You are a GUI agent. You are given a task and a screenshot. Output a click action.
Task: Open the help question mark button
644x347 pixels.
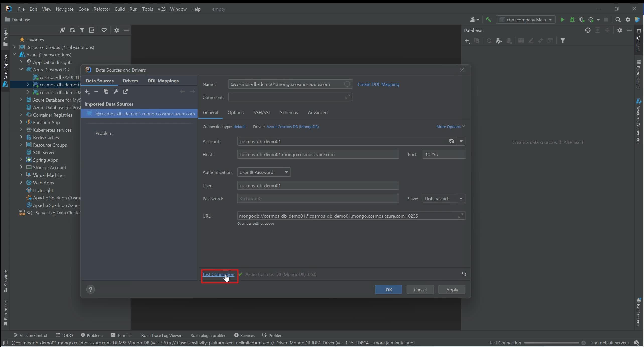91,290
